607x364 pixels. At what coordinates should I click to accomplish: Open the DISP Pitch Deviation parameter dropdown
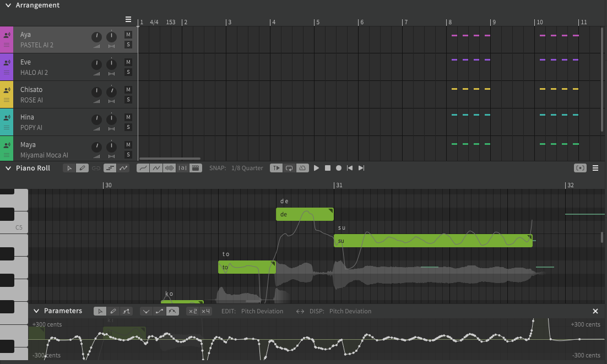pyautogui.click(x=350, y=311)
